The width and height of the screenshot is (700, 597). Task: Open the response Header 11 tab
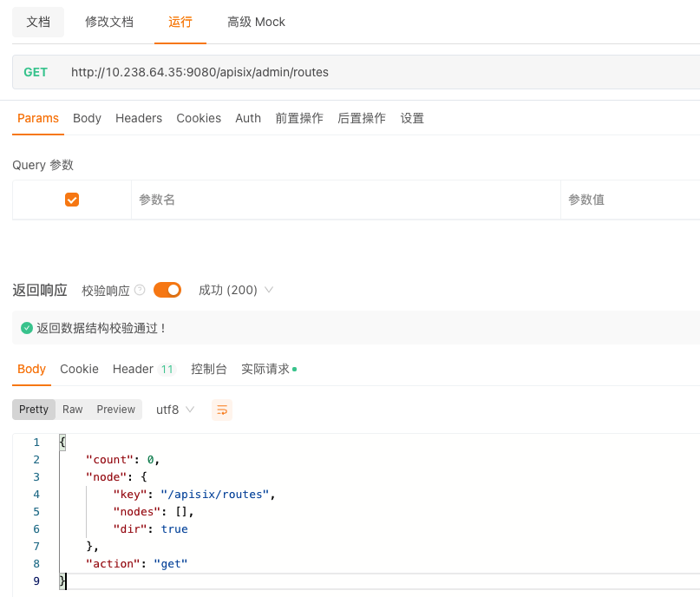pos(144,370)
